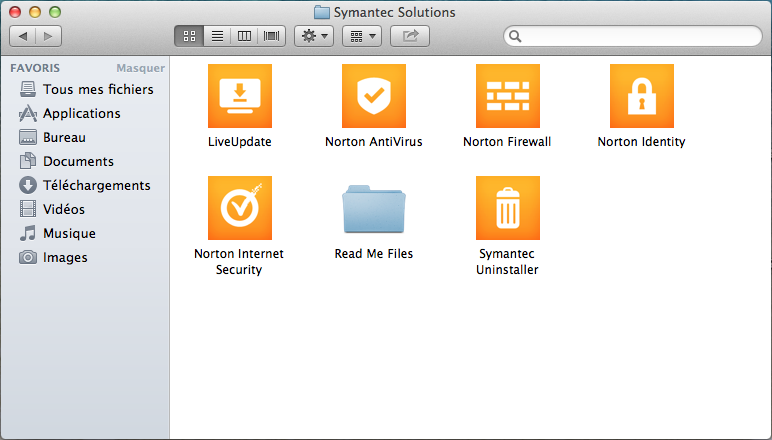The width and height of the screenshot is (772, 440).
Task: Open the item arrangement dropdown
Action: click(x=362, y=36)
